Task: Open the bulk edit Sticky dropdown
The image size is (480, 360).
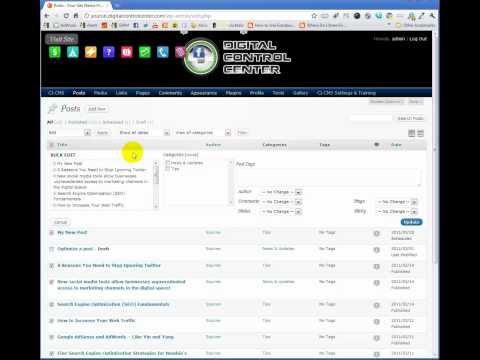Action: (397, 212)
